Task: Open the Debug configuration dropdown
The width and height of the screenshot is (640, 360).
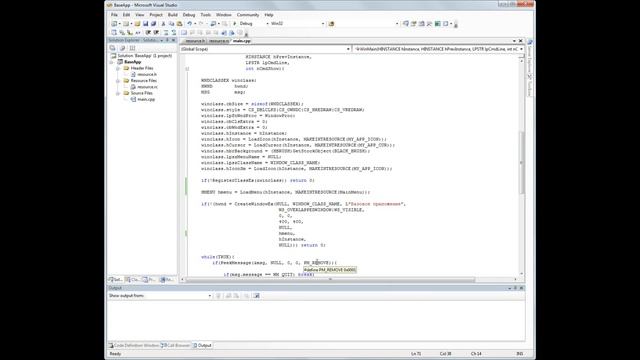Action: pyautogui.click(x=267, y=24)
